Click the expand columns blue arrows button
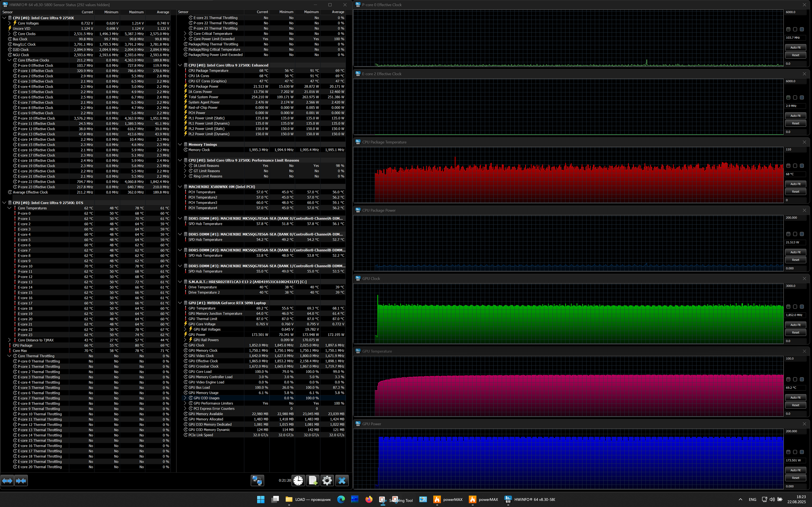Viewport: 812px width, 507px height. (7, 481)
